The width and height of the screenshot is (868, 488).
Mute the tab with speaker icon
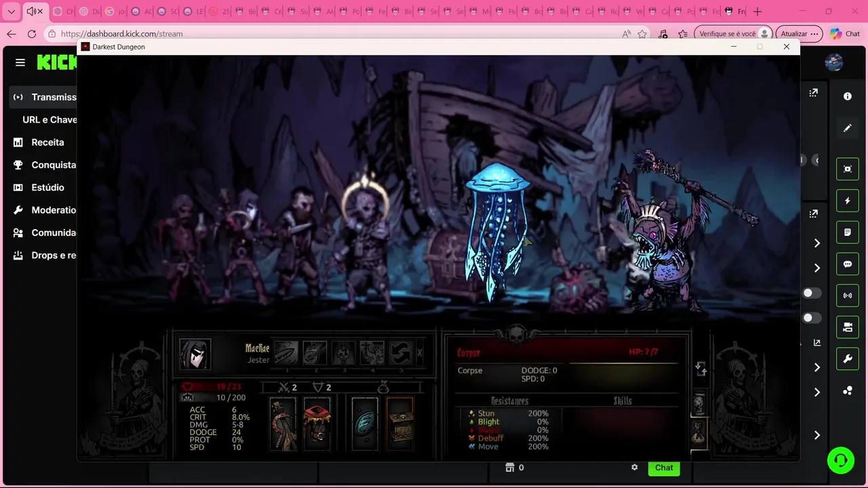coord(31,12)
